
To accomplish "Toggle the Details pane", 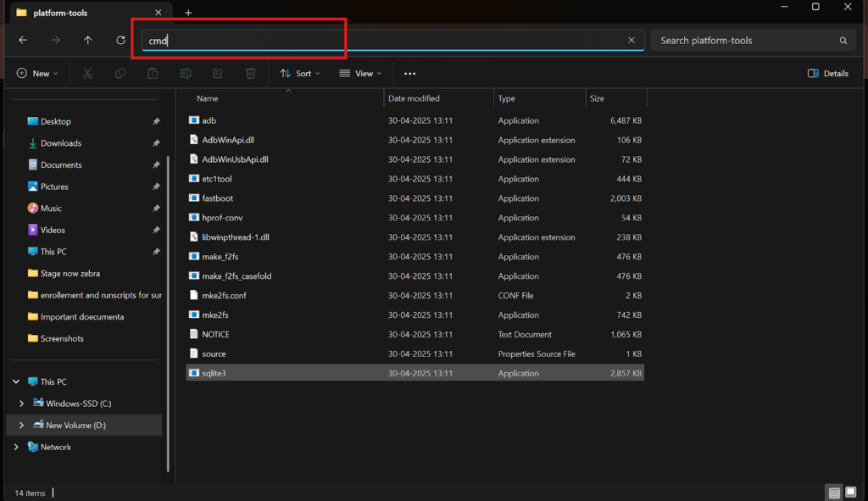I will pos(828,74).
